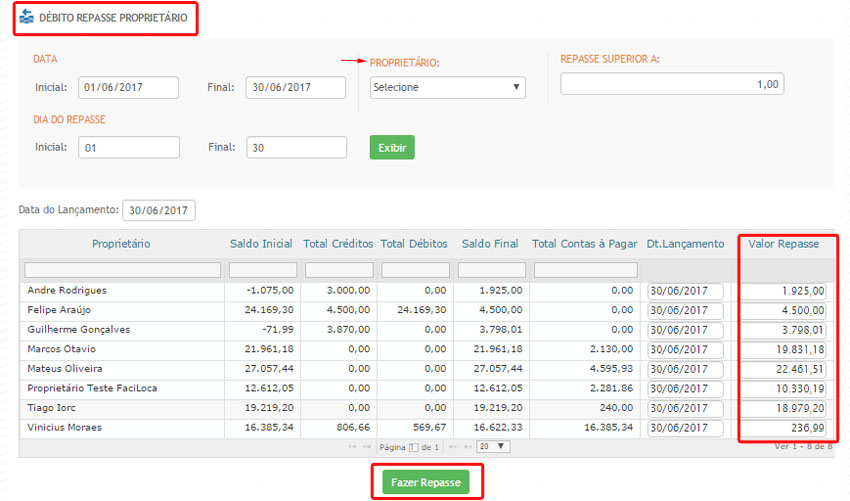
Task: Sort by Total Créditos column header
Action: coord(338,243)
